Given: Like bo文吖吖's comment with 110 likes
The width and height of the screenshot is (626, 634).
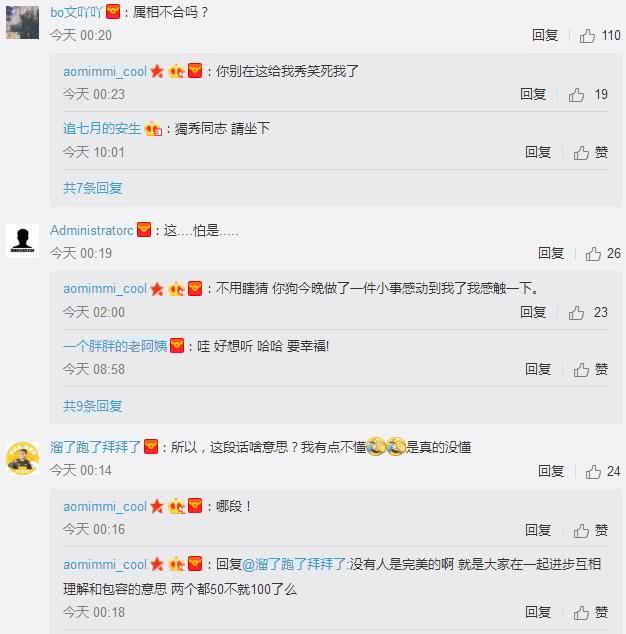Looking at the screenshot, I should click(x=600, y=36).
